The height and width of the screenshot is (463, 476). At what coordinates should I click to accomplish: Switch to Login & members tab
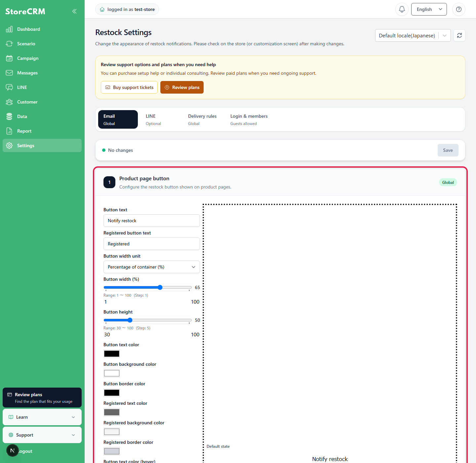click(x=249, y=119)
